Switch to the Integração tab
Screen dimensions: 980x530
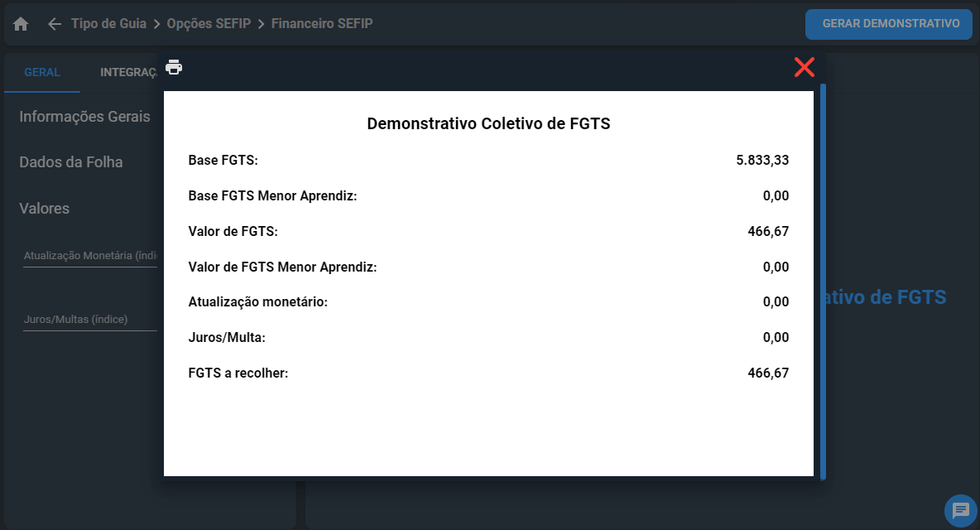coord(128,72)
